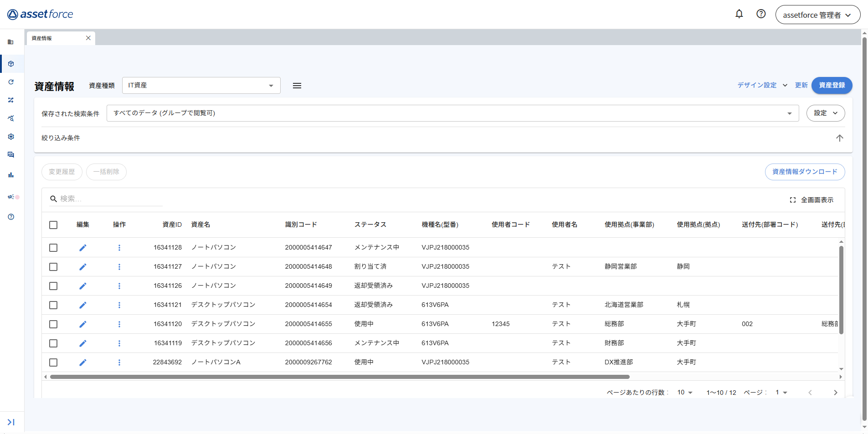Click the hamburger menu icon beside asset type
The height and width of the screenshot is (434, 868).
click(297, 86)
